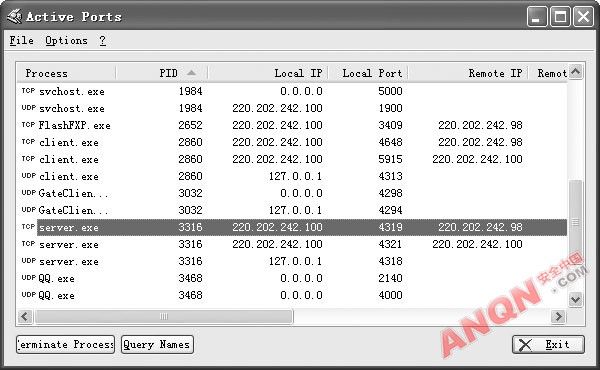
Task: Click the TCP icon of FlashFXP.exe
Action: pos(28,125)
